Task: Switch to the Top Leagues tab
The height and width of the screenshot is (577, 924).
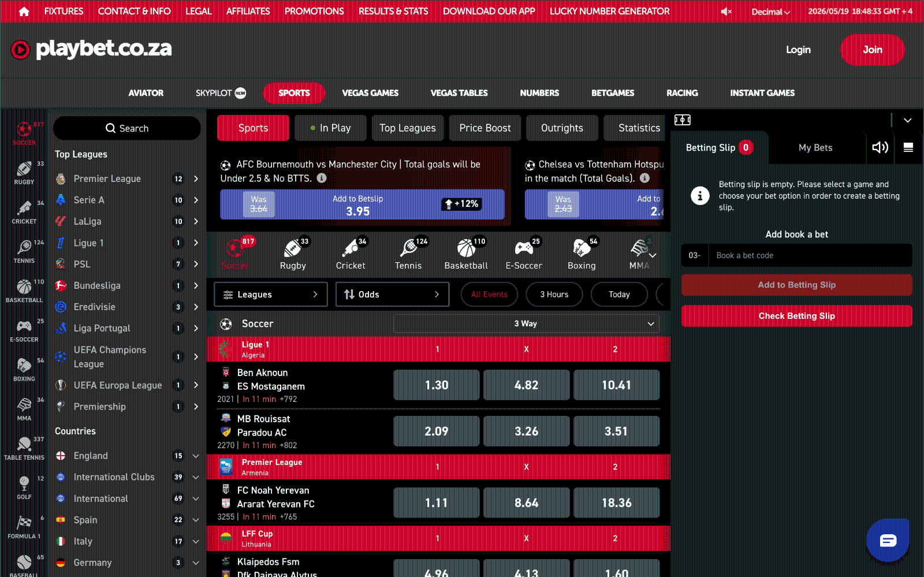Action: coord(408,128)
